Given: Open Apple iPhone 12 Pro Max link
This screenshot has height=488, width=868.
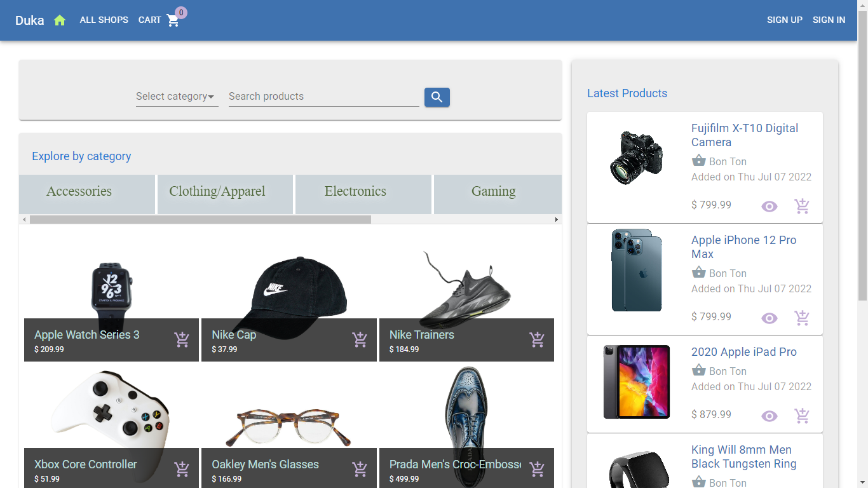Looking at the screenshot, I should [743, 247].
